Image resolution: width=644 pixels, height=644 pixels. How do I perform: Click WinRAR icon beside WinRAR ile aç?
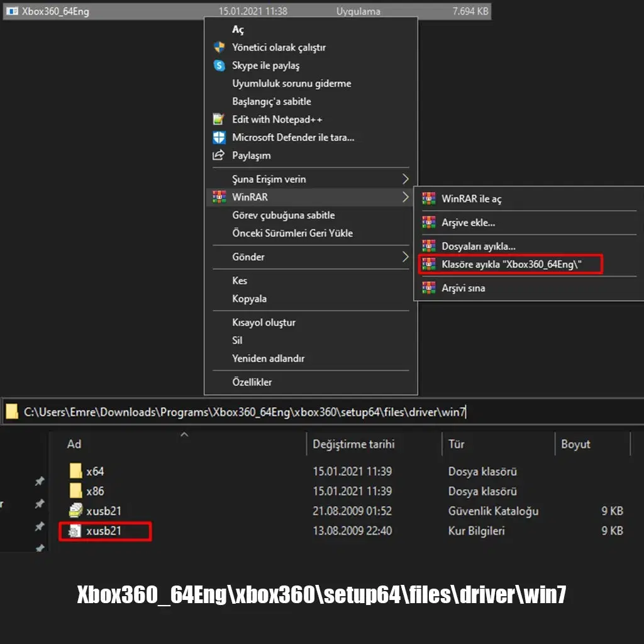(x=429, y=199)
